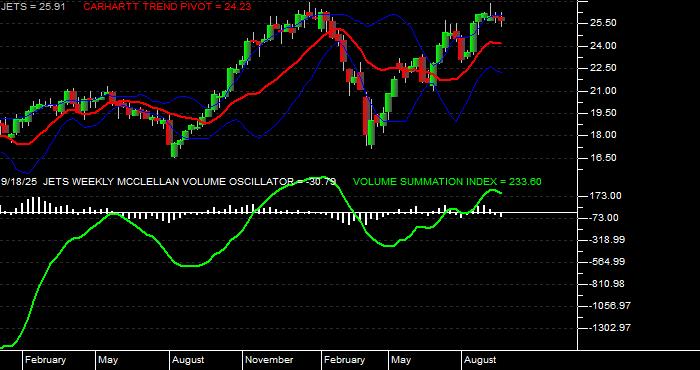Image resolution: width=700 pixels, height=370 pixels.
Task: Click the 9/18/25 date label
Action: click(19, 182)
